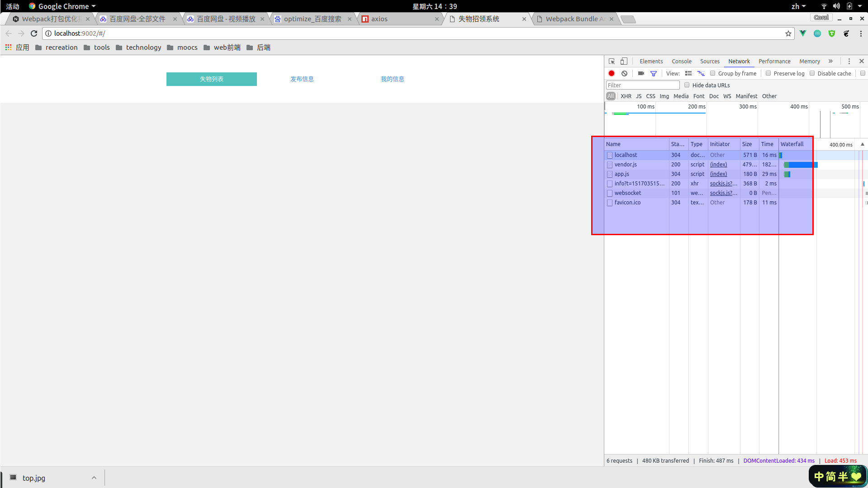Reload the page
The image size is (868, 488).
[x=34, y=33]
